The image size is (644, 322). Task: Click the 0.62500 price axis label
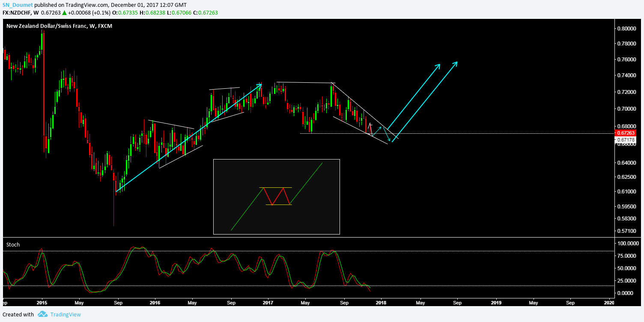coord(627,177)
